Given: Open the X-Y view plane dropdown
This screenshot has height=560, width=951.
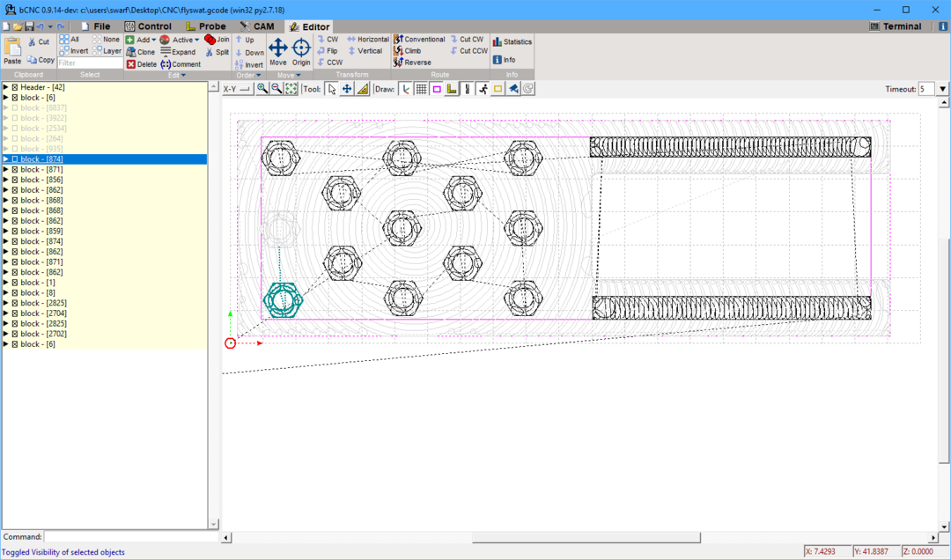Looking at the screenshot, I should tap(237, 89).
